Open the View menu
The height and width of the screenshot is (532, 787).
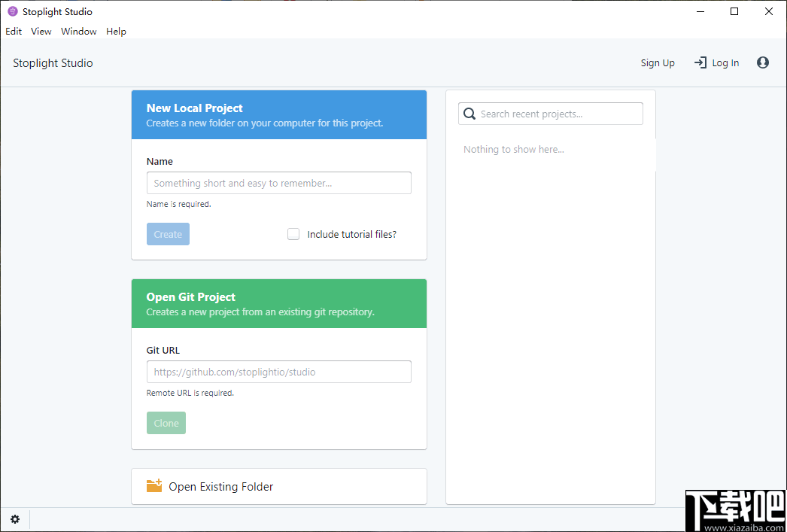tap(41, 32)
